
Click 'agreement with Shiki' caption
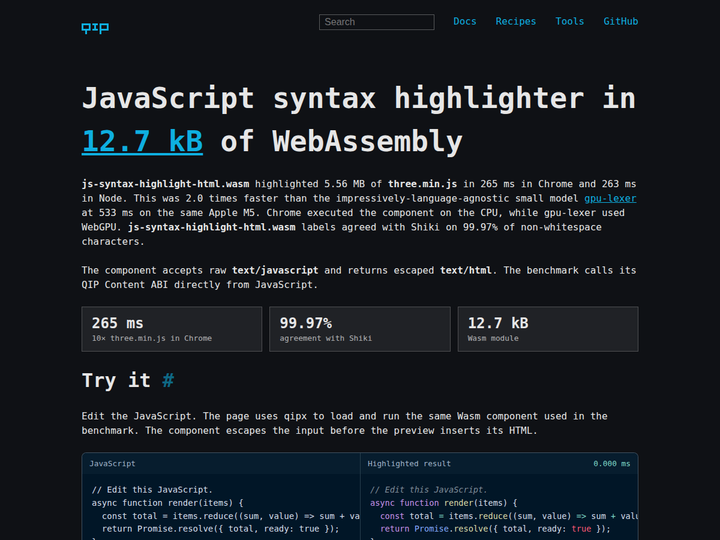[x=326, y=338]
